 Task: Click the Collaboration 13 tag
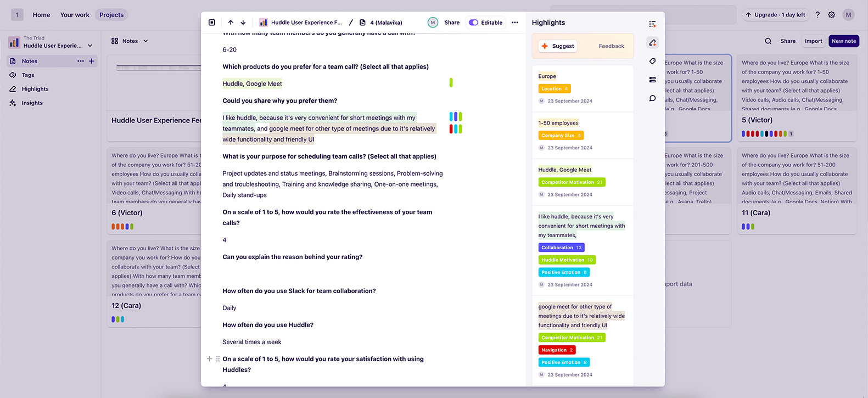tap(561, 248)
